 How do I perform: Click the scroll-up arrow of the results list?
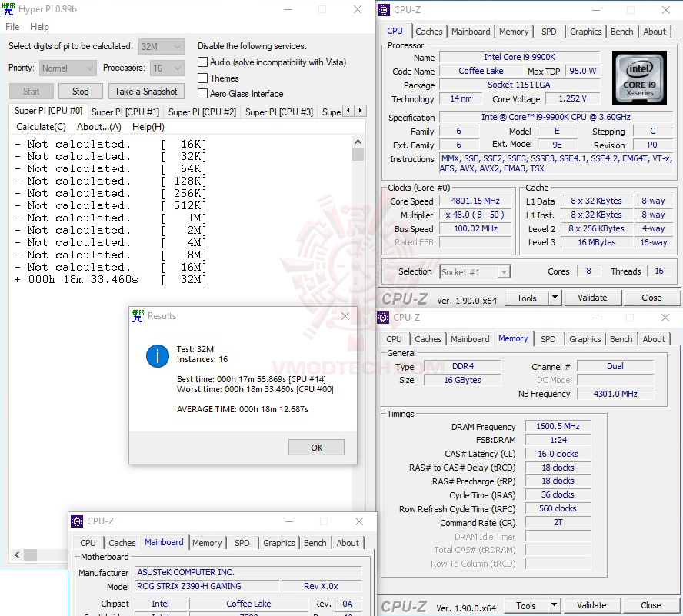point(358,142)
